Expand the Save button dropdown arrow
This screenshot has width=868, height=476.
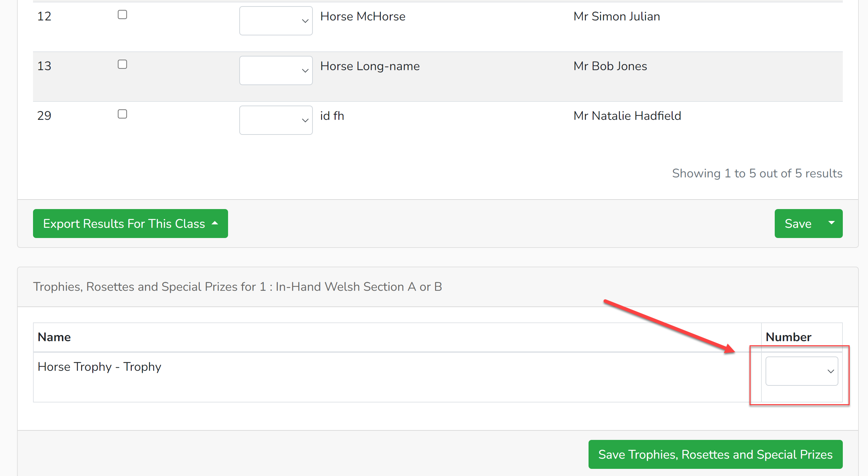(832, 223)
